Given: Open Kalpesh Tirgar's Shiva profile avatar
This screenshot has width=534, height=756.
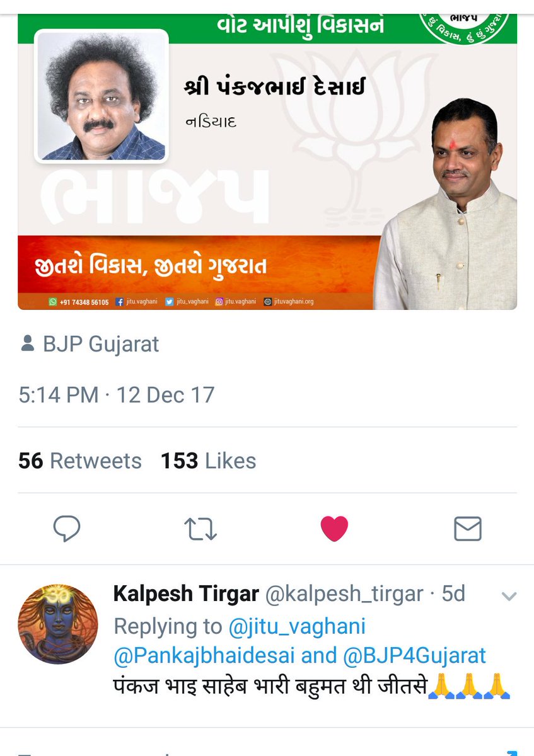Looking at the screenshot, I should [57, 624].
